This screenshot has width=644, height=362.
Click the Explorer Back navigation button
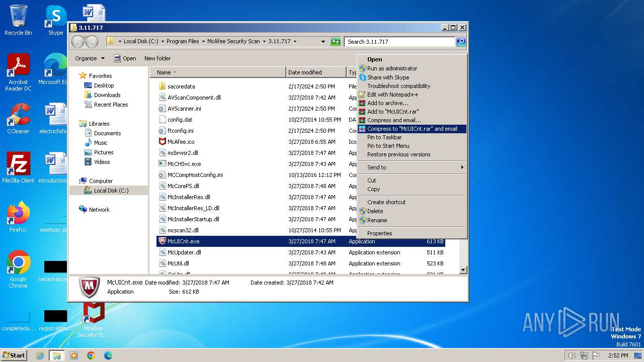(77, 42)
